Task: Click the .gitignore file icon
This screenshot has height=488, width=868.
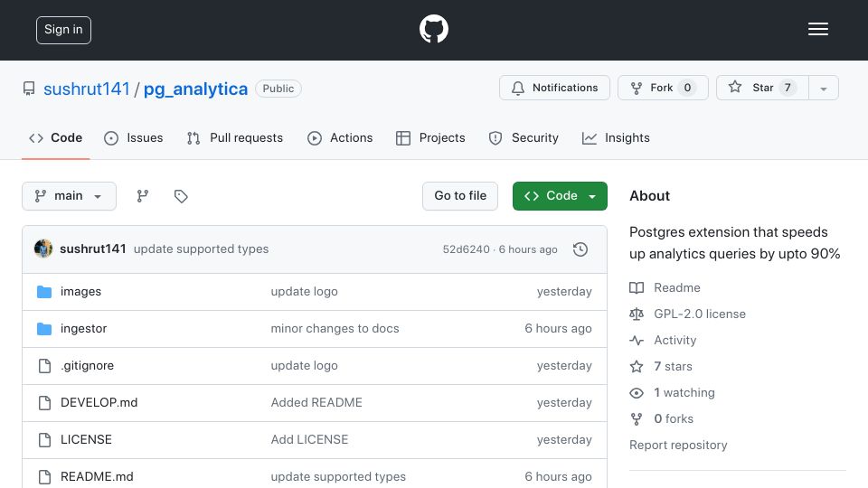Action: [44, 366]
